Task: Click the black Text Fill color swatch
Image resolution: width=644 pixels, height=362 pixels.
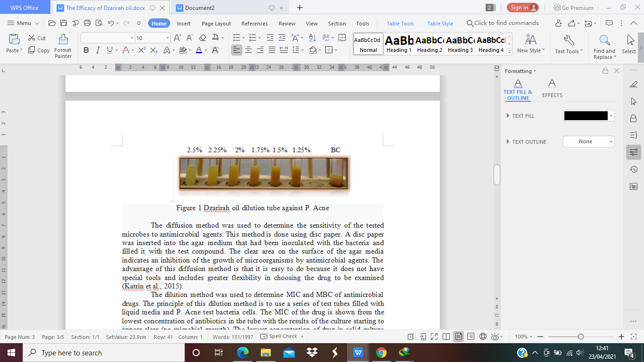Action: click(x=586, y=116)
